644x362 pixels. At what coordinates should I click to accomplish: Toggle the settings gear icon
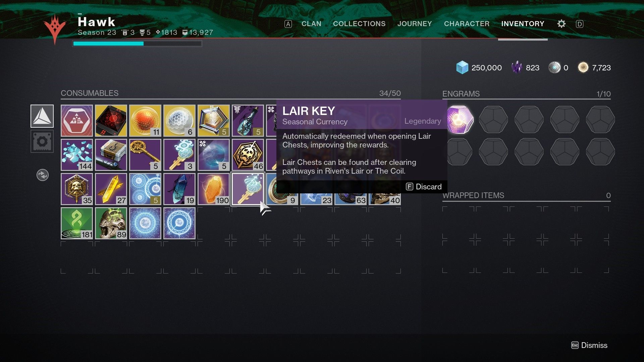tap(561, 24)
